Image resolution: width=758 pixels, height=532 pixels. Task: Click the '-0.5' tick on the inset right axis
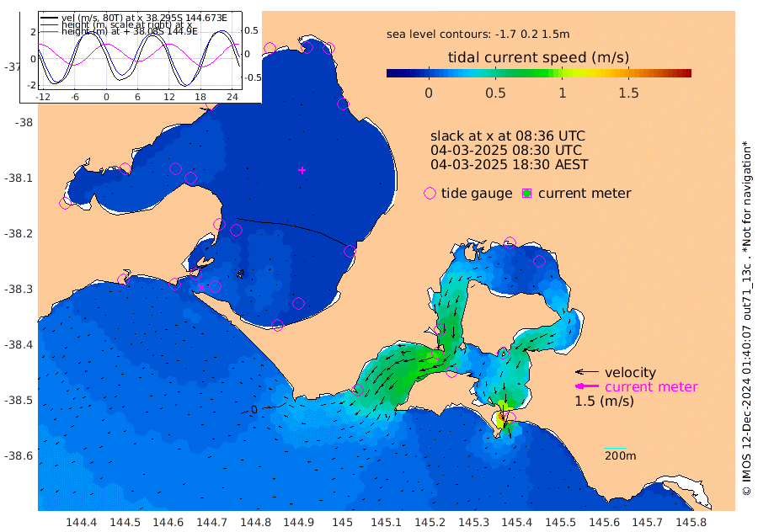253,77
